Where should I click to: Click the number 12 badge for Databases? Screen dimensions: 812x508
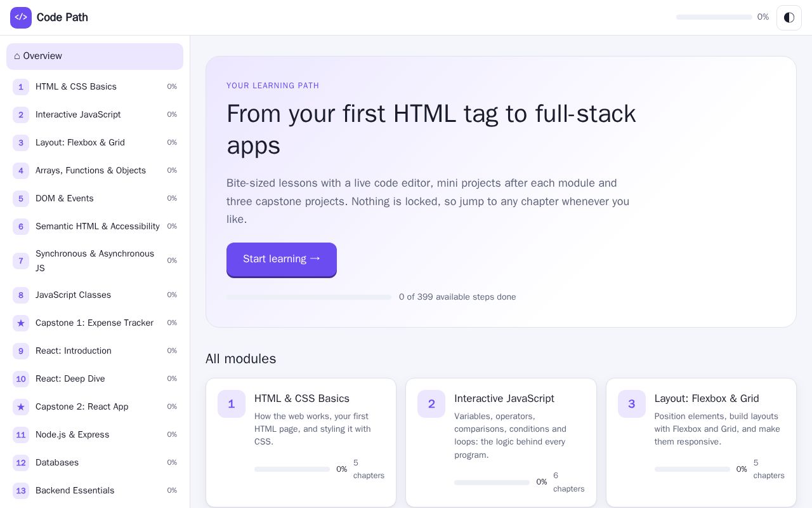tap(21, 463)
